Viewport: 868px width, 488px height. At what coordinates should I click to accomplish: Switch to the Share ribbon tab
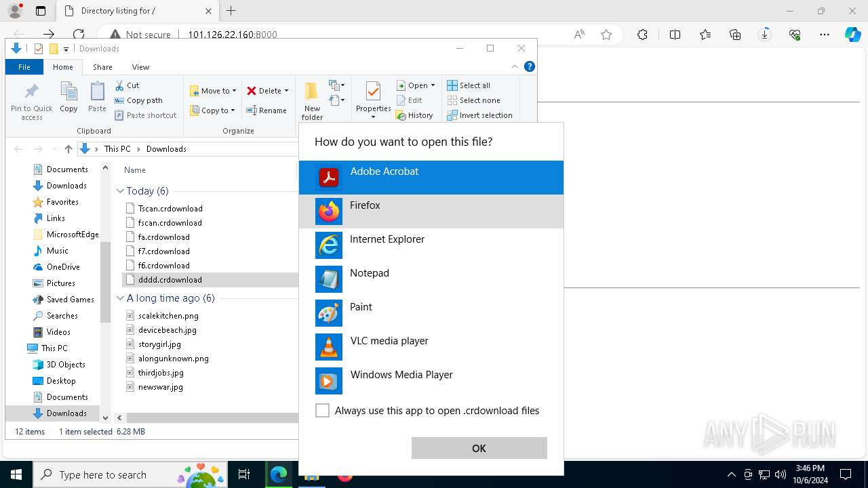[x=102, y=67]
